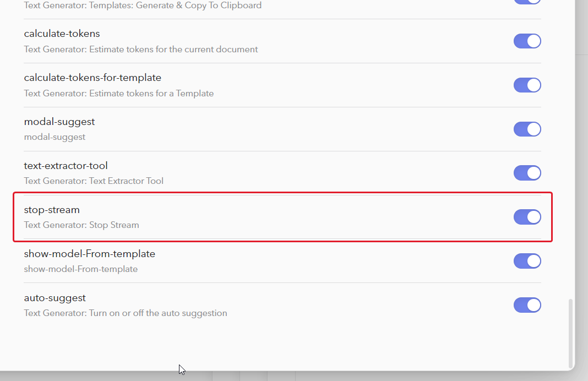The image size is (588, 381).
Task: Click the Estimate tokens for a Template description
Action: click(119, 93)
